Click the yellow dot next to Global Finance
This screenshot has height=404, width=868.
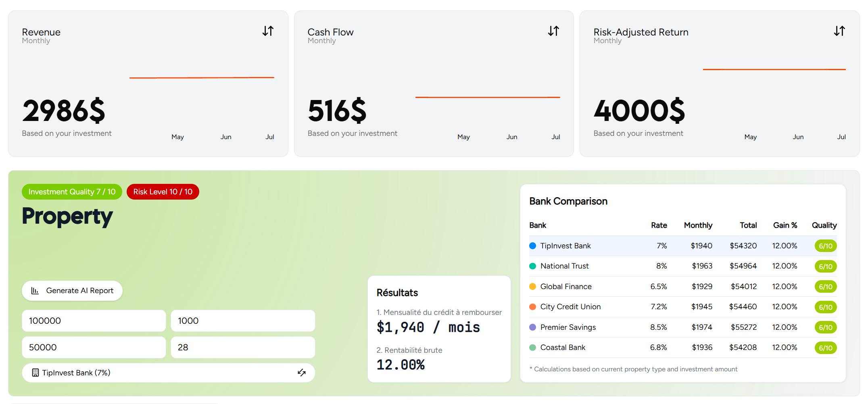click(532, 287)
